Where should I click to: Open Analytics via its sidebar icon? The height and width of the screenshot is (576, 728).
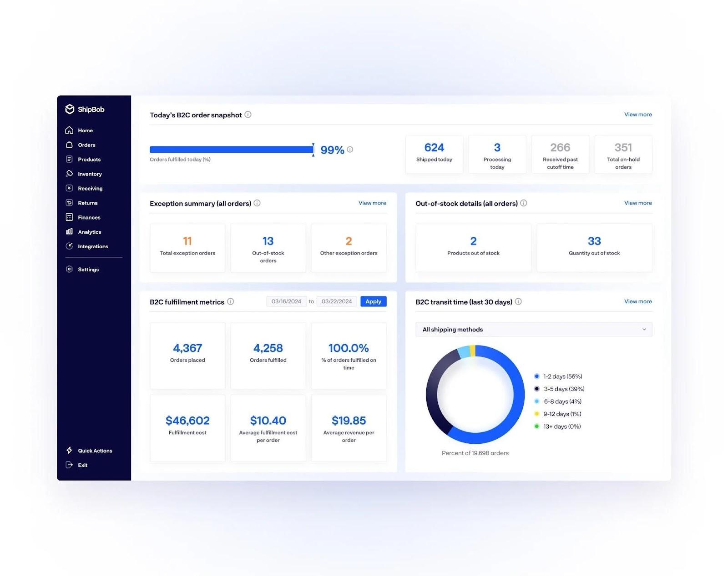(69, 232)
